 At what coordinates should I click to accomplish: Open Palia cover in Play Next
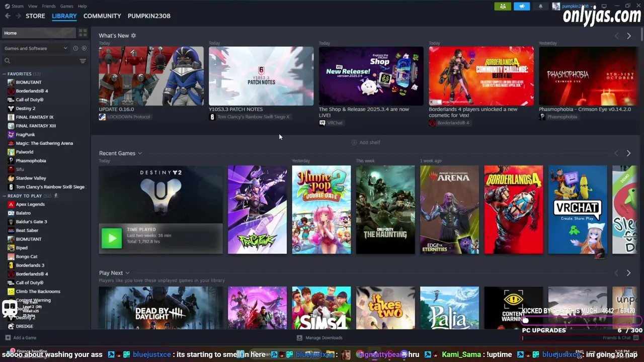point(450,308)
